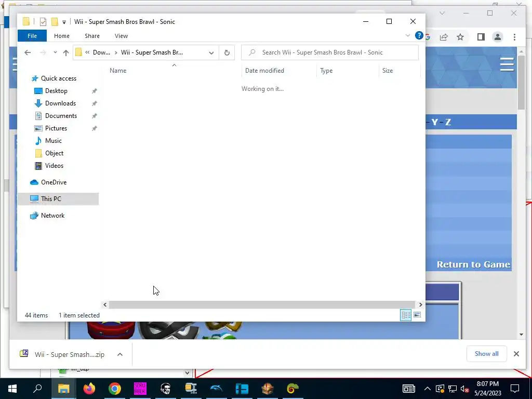Switch to Details view layout button
The height and width of the screenshot is (399, 532).
click(x=406, y=315)
